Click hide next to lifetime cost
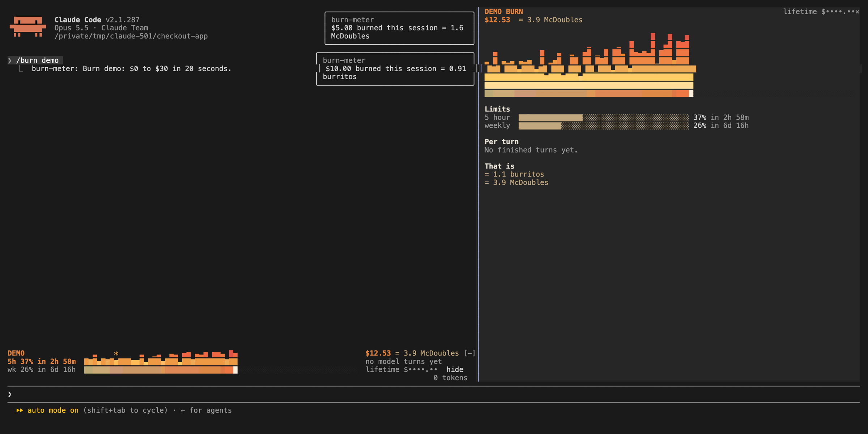Screen dimensions: 868x434 [455, 370]
